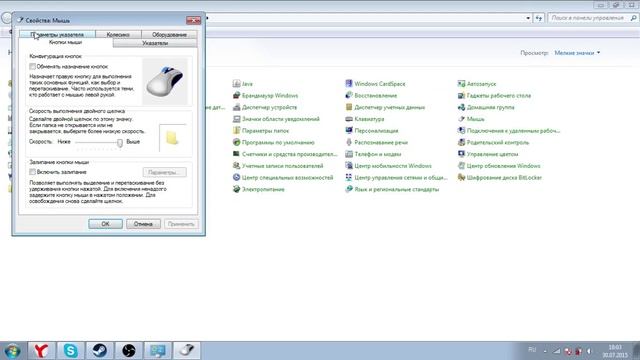Enable Включить залипание checkbox

(x=33, y=172)
